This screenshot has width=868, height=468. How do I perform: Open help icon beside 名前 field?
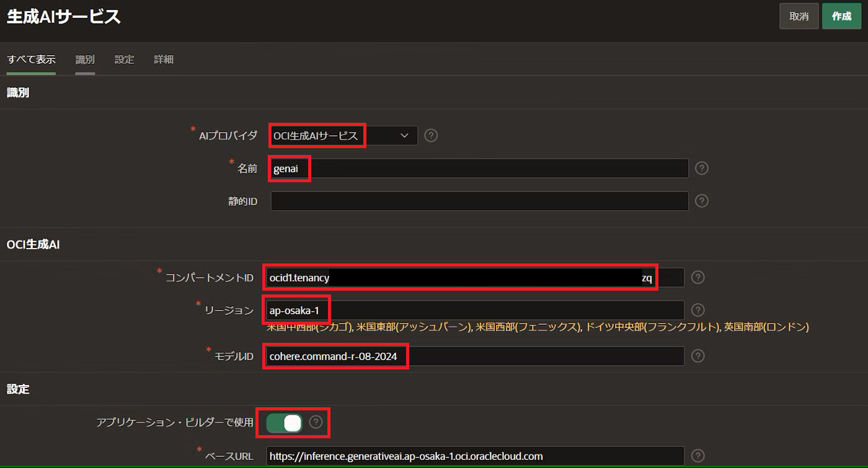tap(702, 168)
